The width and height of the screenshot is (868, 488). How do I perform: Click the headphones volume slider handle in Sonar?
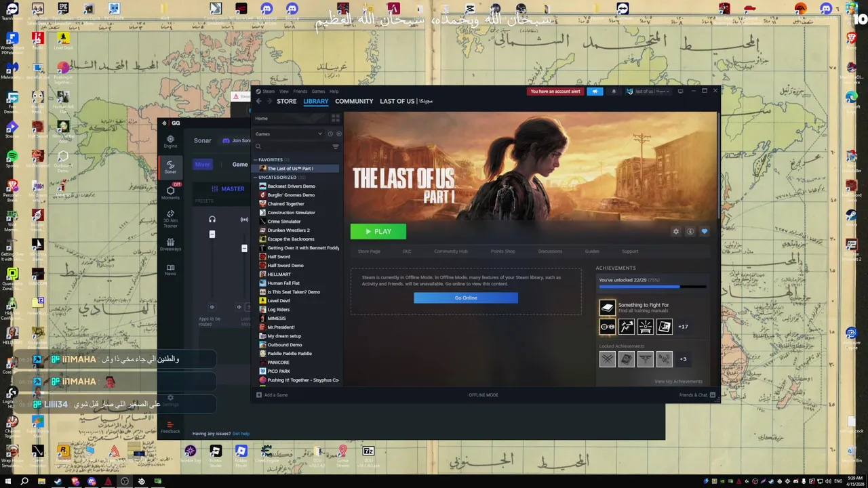212,235
